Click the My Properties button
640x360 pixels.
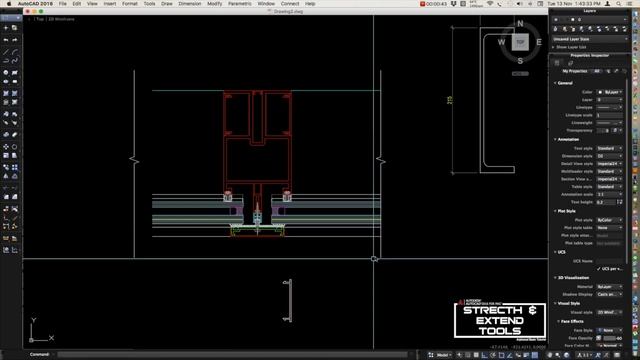575,71
